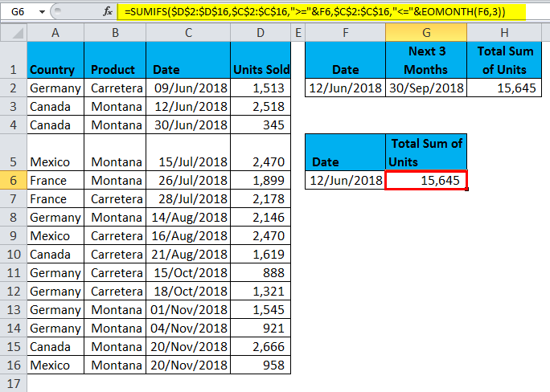The height and width of the screenshot is (392, 550).
Task: Select units value 1,513
Action: (x=261, y=88)
